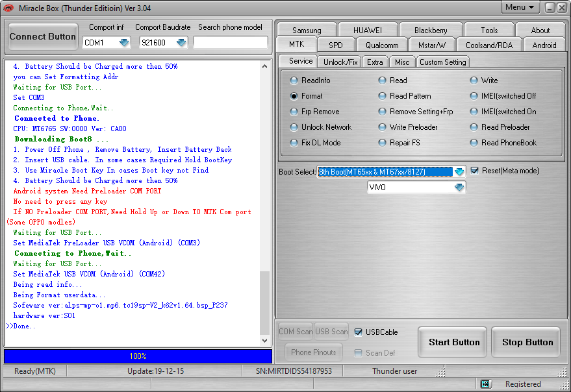Screen dimensions: 571x392
Task: Click the Miracle Box app logo icon
Action: [8, 8]
